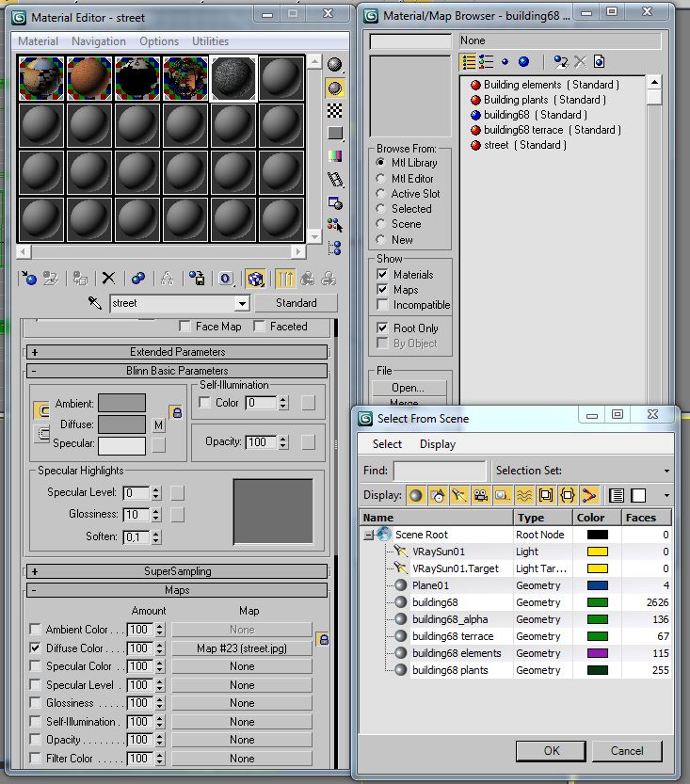Viewport: 690px width, 784px height.
Task: Collapse the Maps rollout
Action: click(177, 590)
